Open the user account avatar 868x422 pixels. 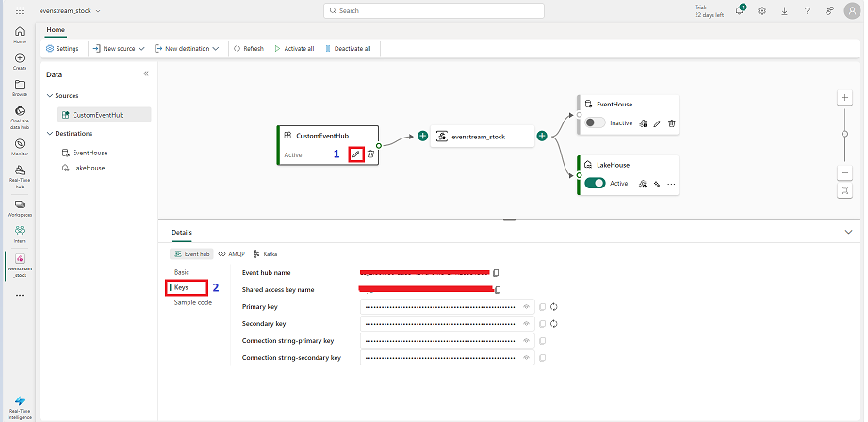point(853,11)
